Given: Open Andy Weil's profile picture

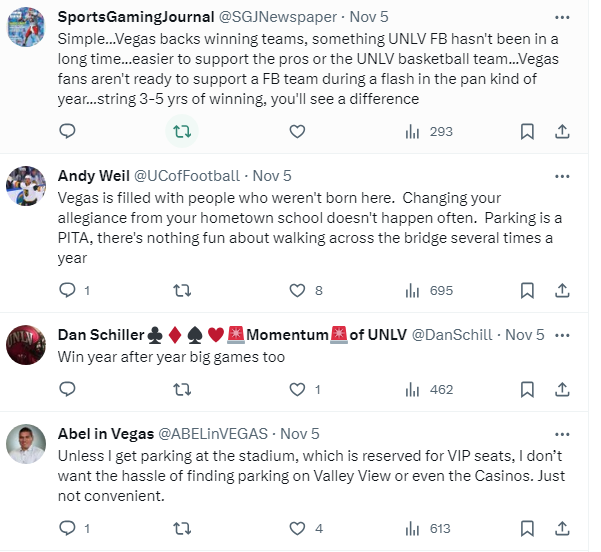Looking at the screenshot, I should point(27,187).
